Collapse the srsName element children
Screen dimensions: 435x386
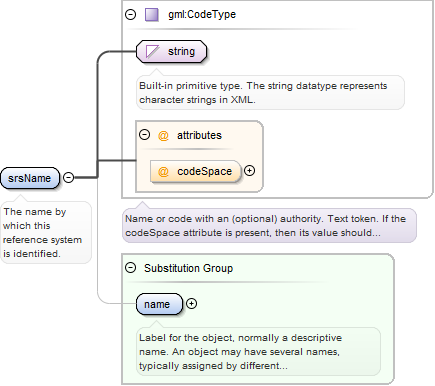pyautogui.click(x=68, y=177)
